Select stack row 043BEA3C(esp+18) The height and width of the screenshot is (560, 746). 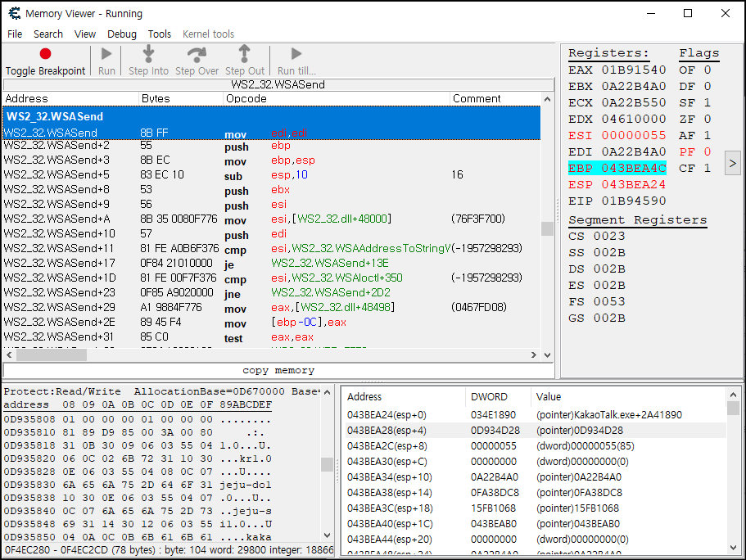[536, 508]
